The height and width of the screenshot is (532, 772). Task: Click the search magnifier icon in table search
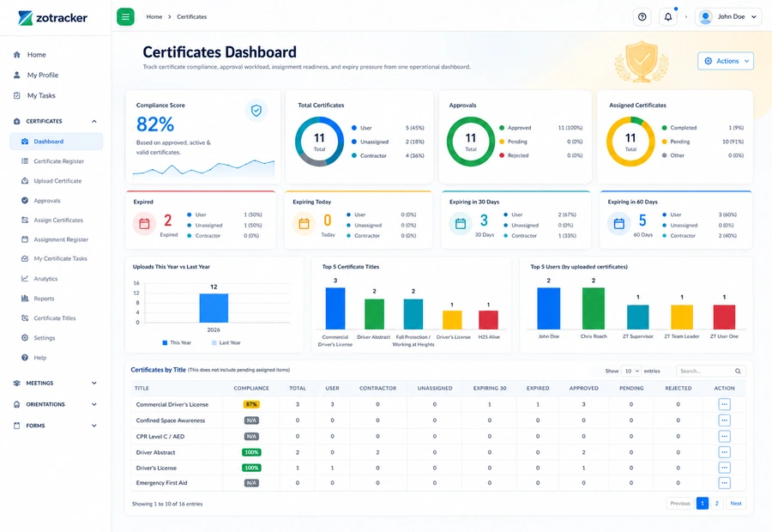coord(738,371)
